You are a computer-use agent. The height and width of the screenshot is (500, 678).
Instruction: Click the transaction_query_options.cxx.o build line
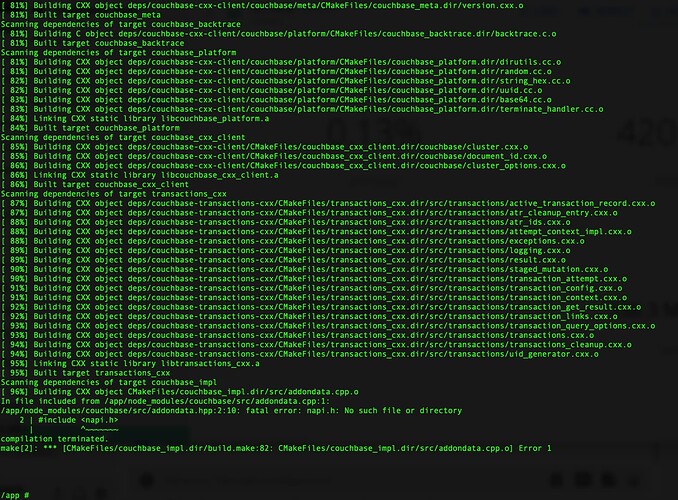coord(328,326)
